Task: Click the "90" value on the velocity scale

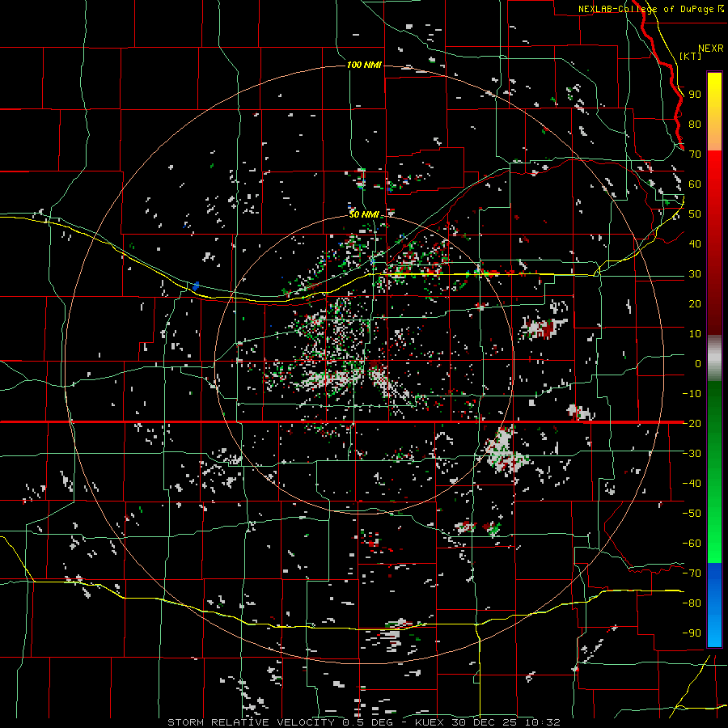Action: click(x=695, y=95)
